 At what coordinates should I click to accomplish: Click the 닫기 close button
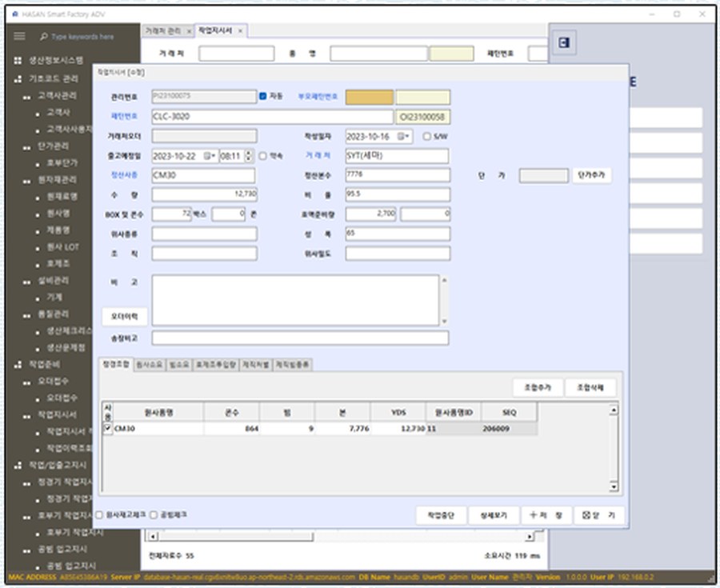[599, 515]
